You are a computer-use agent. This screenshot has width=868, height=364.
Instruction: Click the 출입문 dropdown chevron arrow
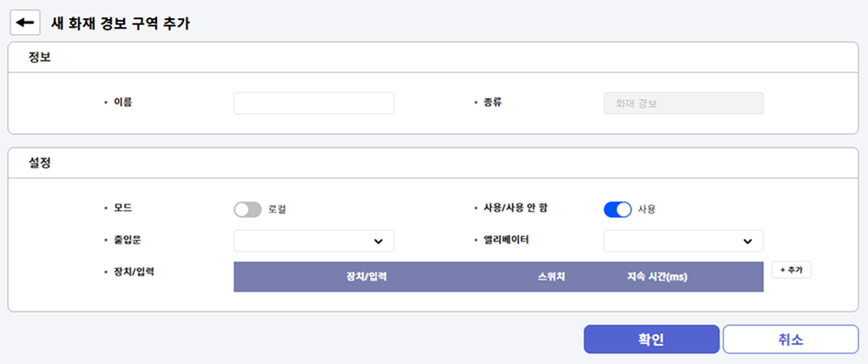378,241
